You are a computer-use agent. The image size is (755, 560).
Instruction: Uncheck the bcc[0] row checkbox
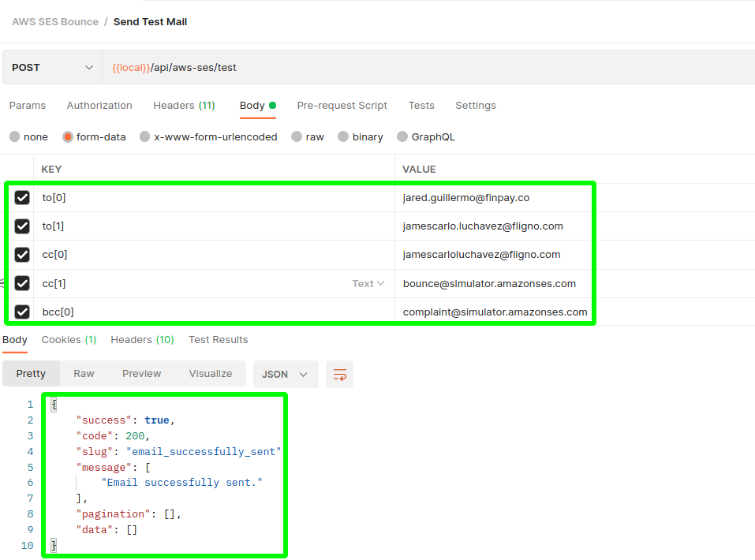22,312
